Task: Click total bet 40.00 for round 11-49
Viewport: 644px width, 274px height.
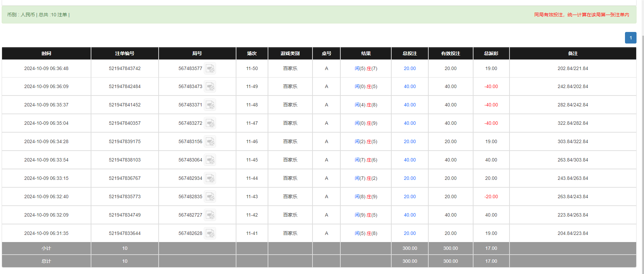Action: click(x=410, y=87)
